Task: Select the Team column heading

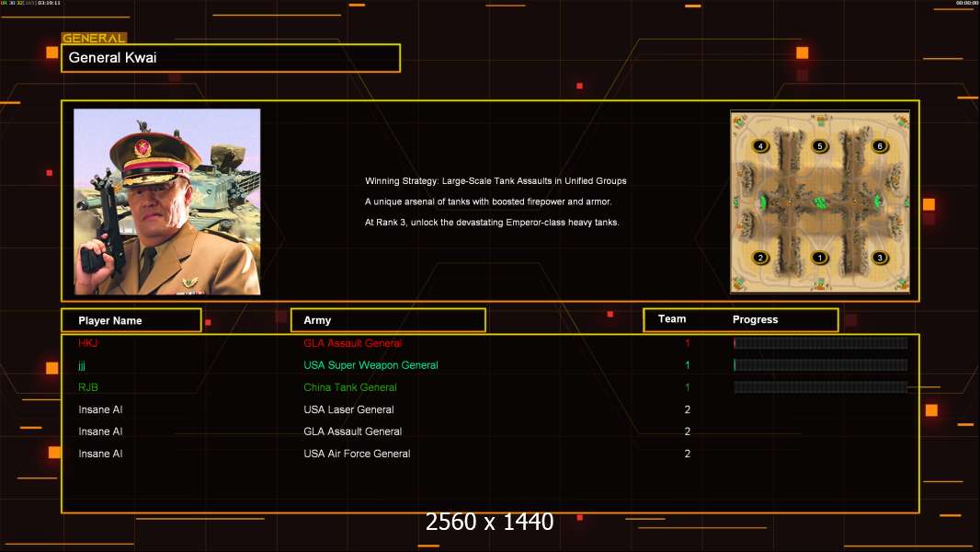Action: [x=672, y=319]
